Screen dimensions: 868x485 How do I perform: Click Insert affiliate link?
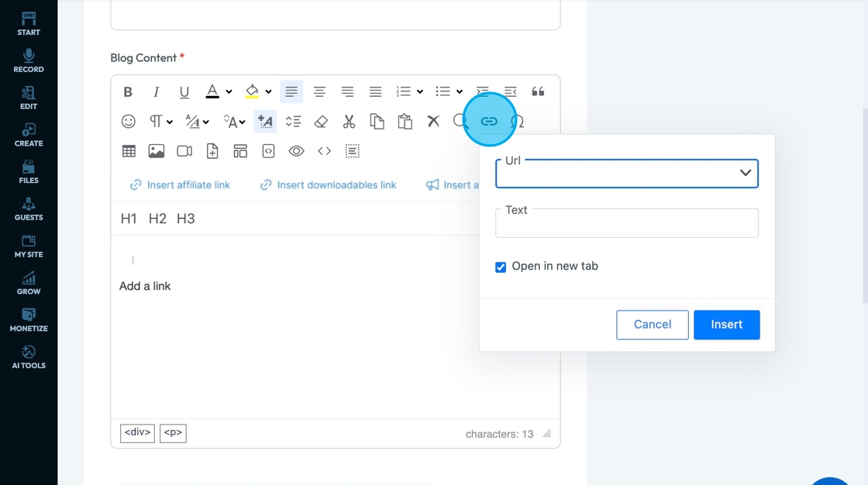coord(180,185)
